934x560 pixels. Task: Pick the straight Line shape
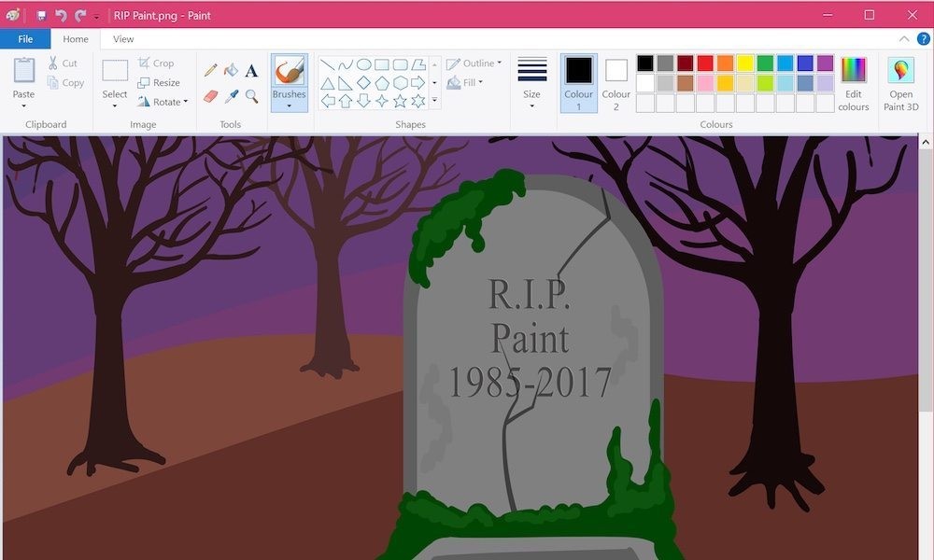[x=327, y=65]
